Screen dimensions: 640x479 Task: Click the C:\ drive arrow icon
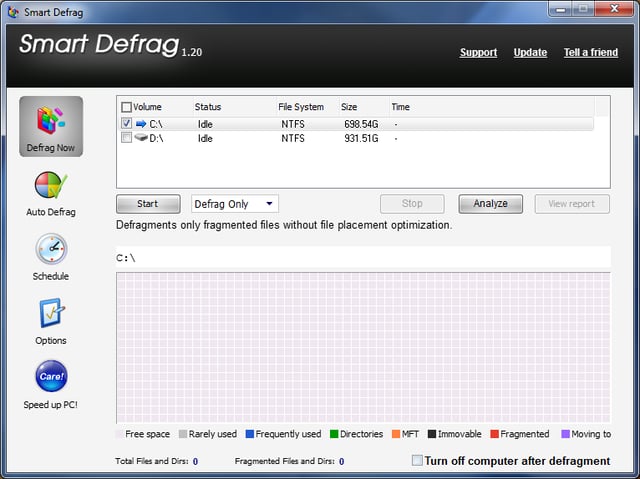[x=141, y=124]
